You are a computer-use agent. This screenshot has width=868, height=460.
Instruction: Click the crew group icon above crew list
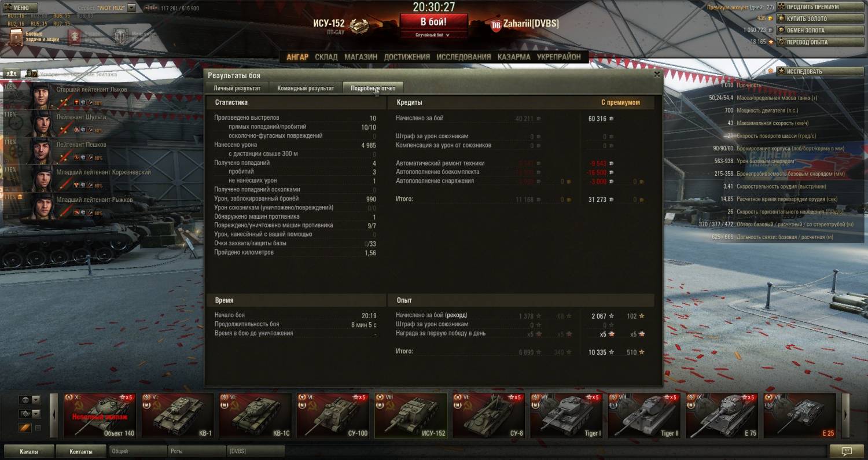tap(12, 74)
